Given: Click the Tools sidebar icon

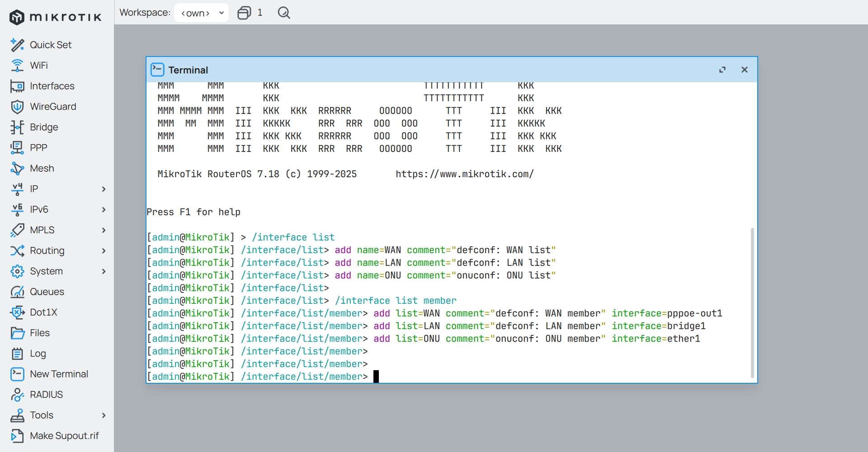Looking at the screenshot, I should pyautogui.click(x=17, y=415).
